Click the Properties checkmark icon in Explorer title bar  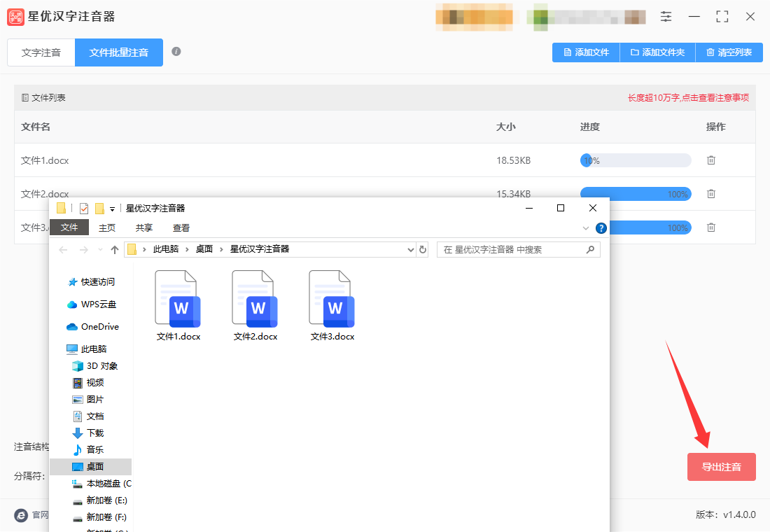(84, 209)
